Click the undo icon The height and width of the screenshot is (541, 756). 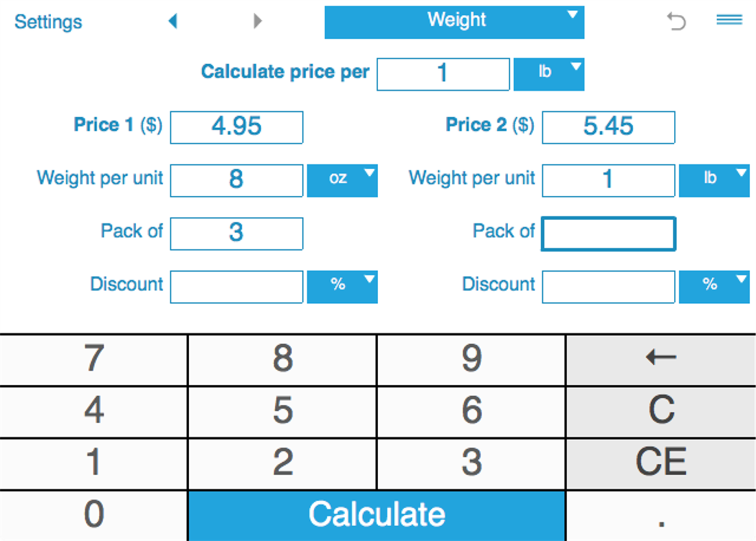tap(677, 21)
